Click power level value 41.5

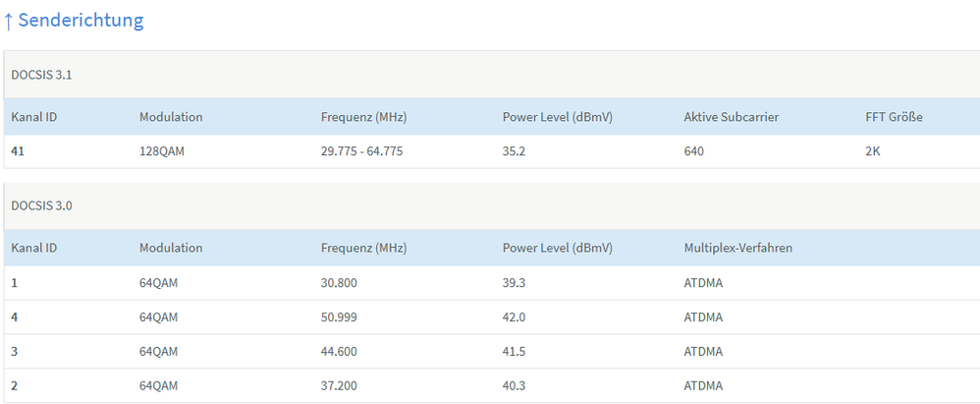[x=516, y=351]
